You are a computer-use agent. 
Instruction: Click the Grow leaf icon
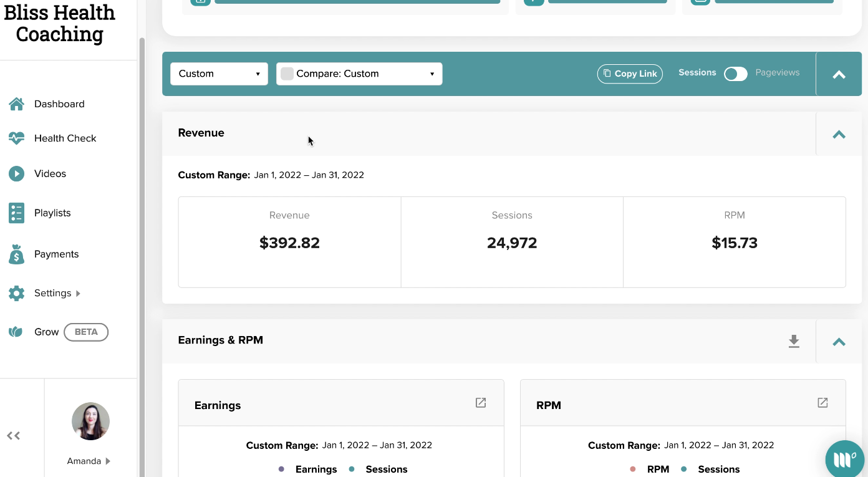click(16, 332)
